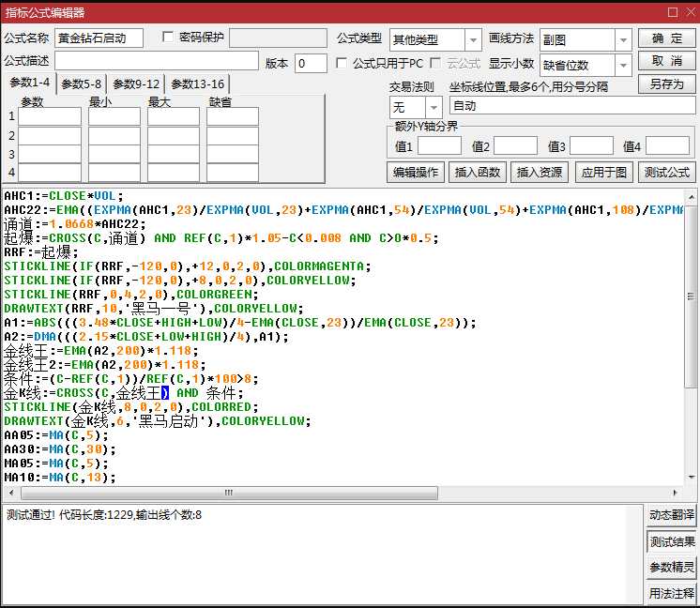Image resolution: width=700 pixels, height=608 pixels.
Task: Open the 交易法则 dropdown showing 无
Action: click(x=433, y=107)
